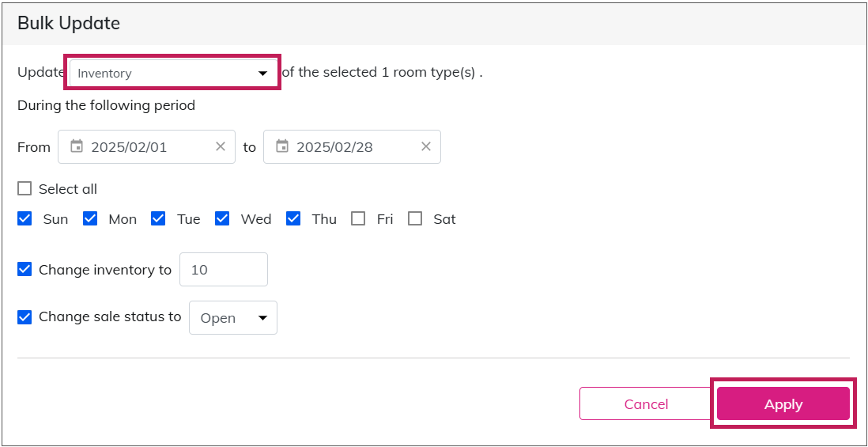
Task: Check the Select all box
Action: [x=25, y=189]
